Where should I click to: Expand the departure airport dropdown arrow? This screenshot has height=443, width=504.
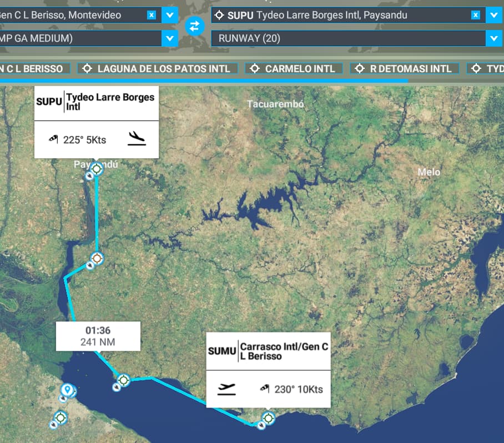pos(170,15)
